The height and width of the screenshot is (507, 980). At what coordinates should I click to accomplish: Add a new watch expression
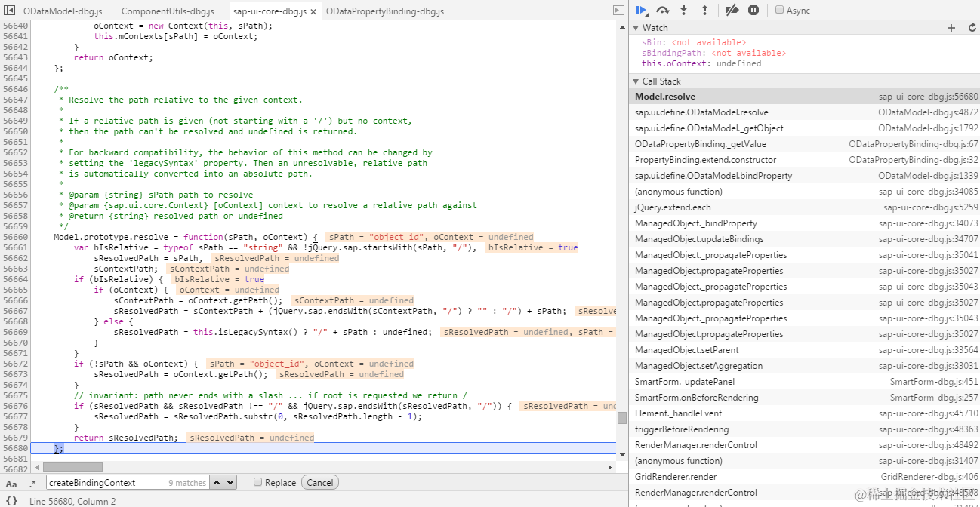pos(951,28)
